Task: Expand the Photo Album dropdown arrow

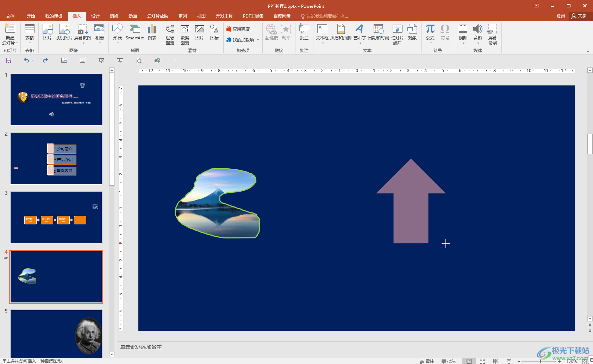Action: coord(100,43)
